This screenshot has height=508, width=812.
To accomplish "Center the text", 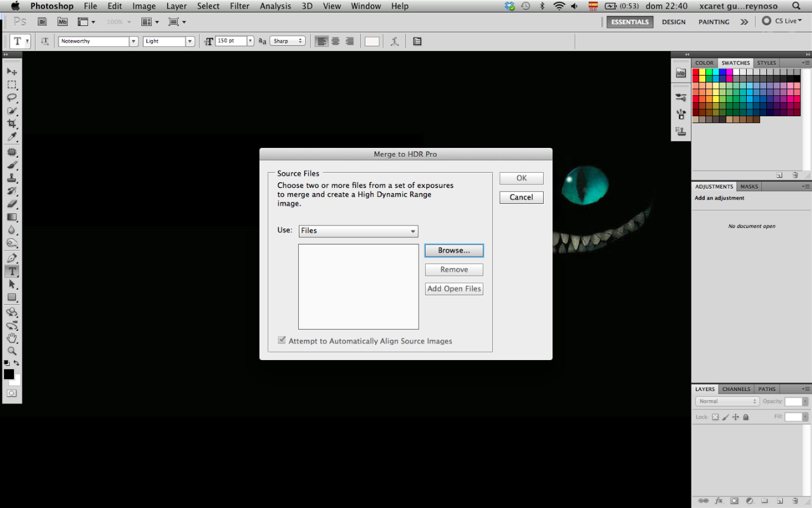I will [336, 41].
